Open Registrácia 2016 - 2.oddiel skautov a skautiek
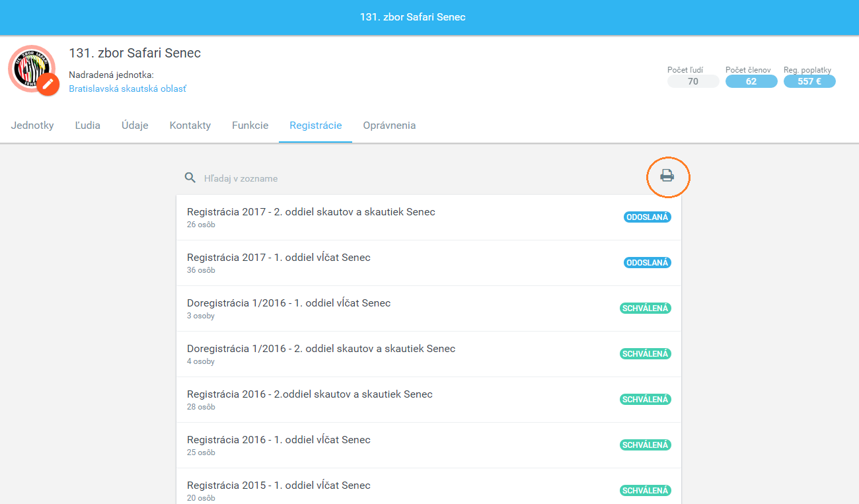 (x=429, y=400)
